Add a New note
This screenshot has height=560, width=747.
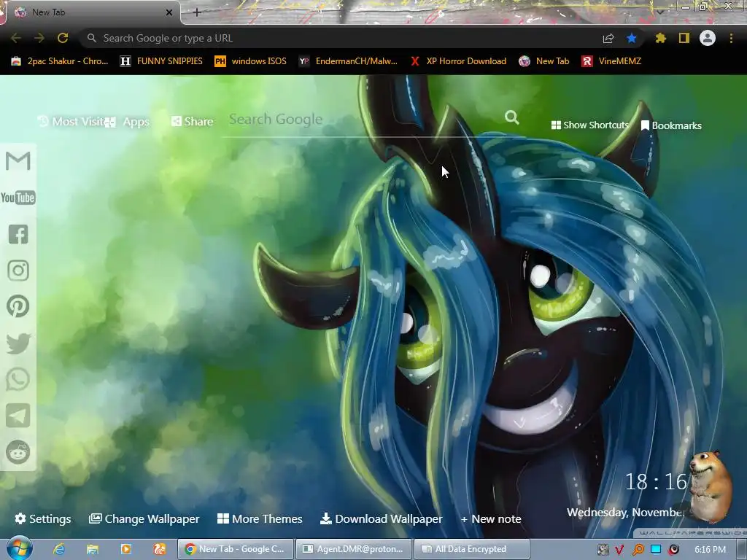coord(491,518)
